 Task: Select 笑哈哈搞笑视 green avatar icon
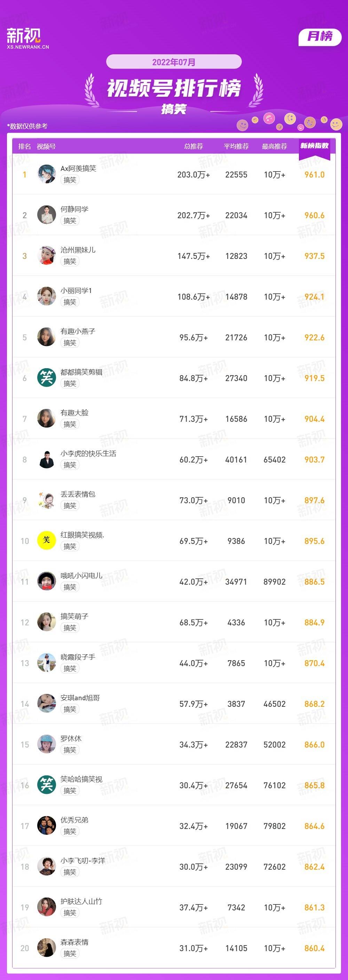[x=47, y=785]
